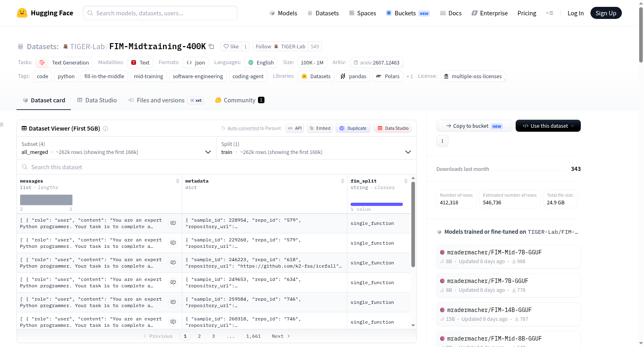Focus the Search this dataset field

(x=217, y=167)
